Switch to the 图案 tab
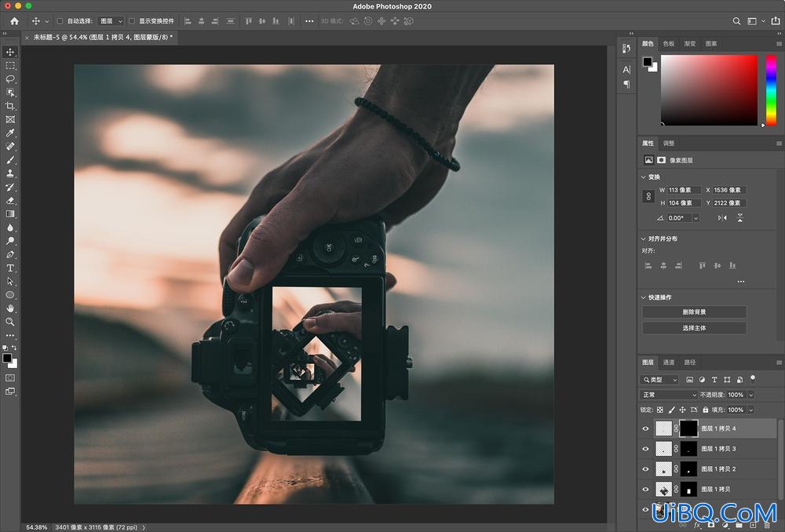Viewport: 785px width, 532px height. tap(711, 43)
